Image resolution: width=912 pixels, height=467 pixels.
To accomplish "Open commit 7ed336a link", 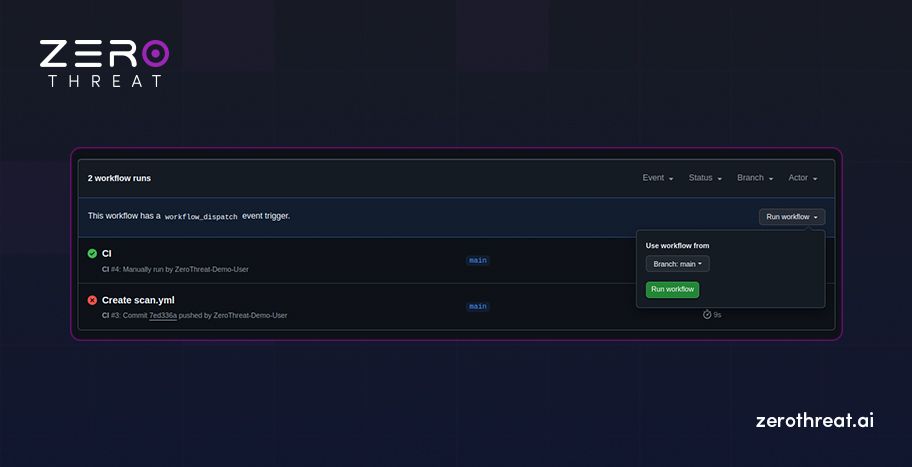I will (163, 315).
